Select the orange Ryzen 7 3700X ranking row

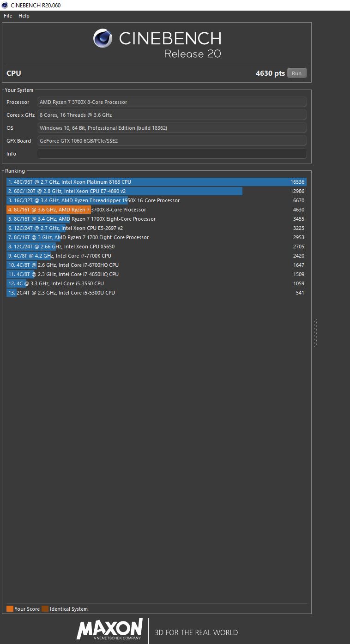click(x=157, y=210)
